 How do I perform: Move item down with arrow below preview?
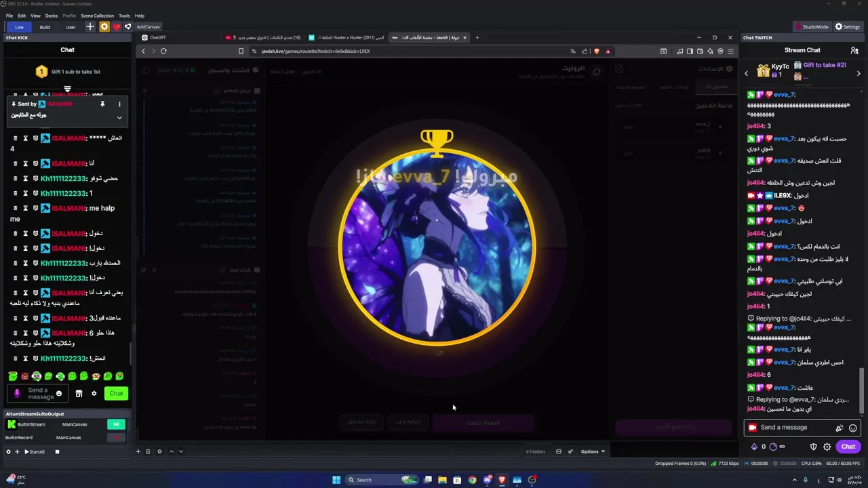180,451
